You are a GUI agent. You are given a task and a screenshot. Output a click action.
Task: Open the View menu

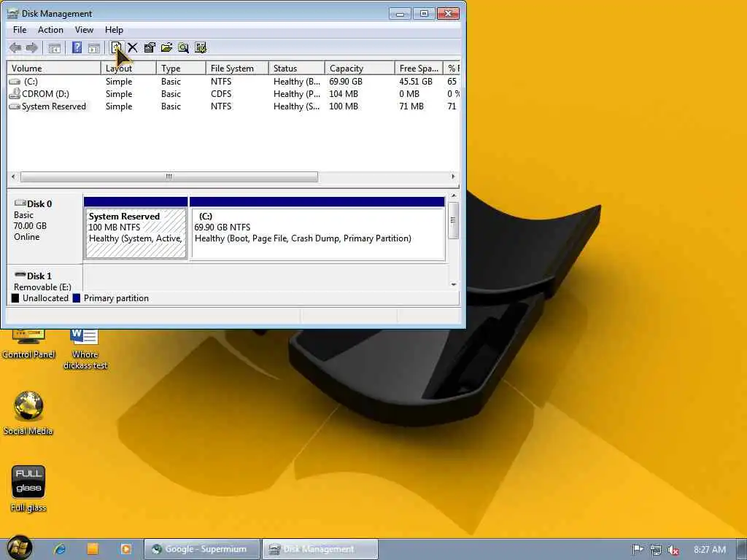tap(84, 29)
